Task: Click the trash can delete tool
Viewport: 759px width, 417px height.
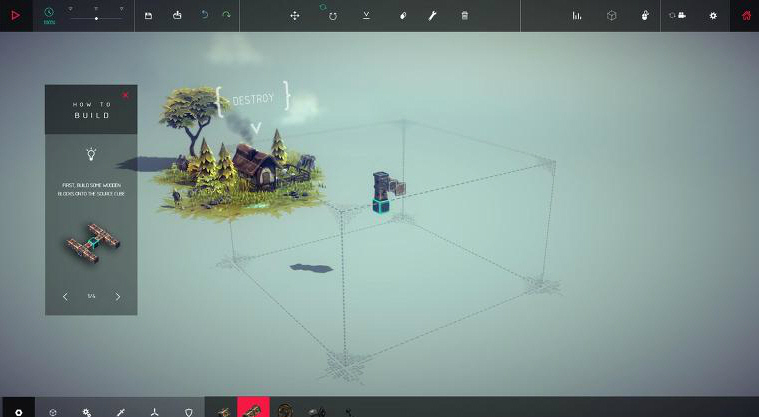Action: (465, 16)
